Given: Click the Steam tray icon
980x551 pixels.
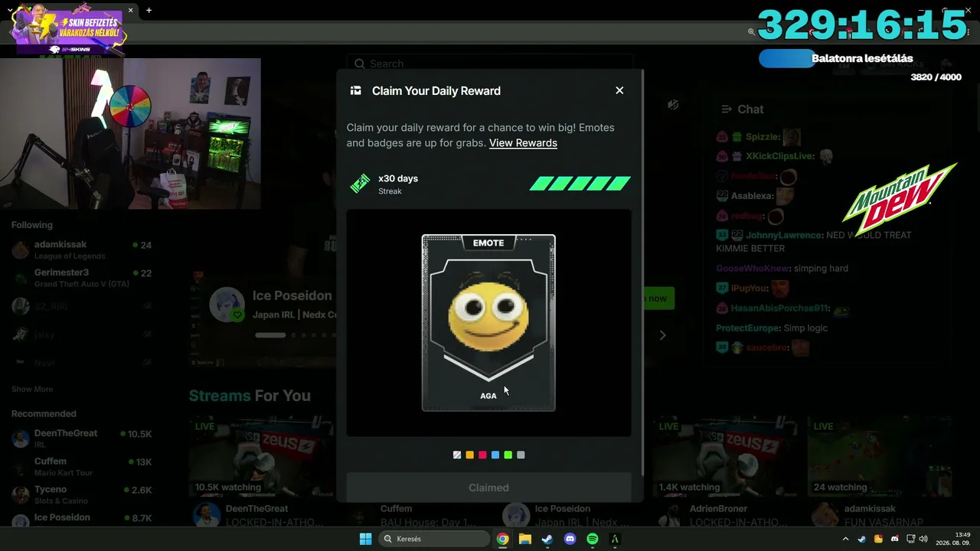Looking at the screenshot, I should [x=861, y=539].
